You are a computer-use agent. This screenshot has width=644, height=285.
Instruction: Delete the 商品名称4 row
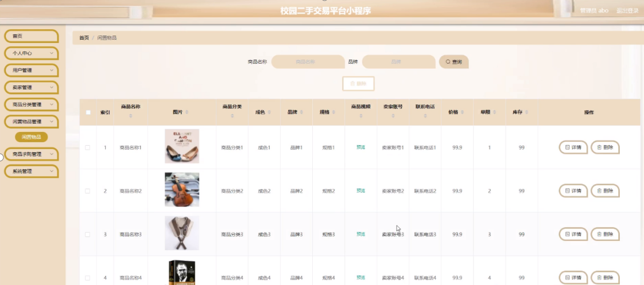(x=605, y=278)
